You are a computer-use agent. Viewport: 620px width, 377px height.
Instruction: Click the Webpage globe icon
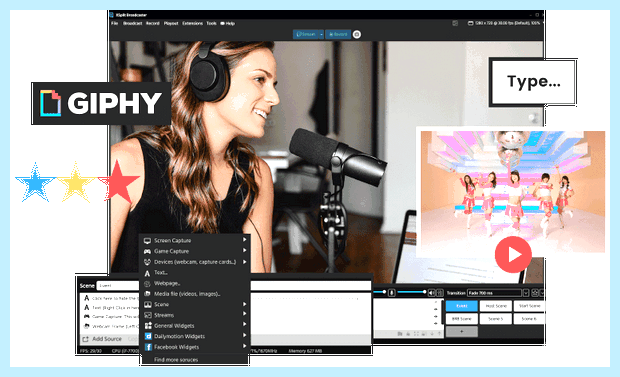point(147,284)
